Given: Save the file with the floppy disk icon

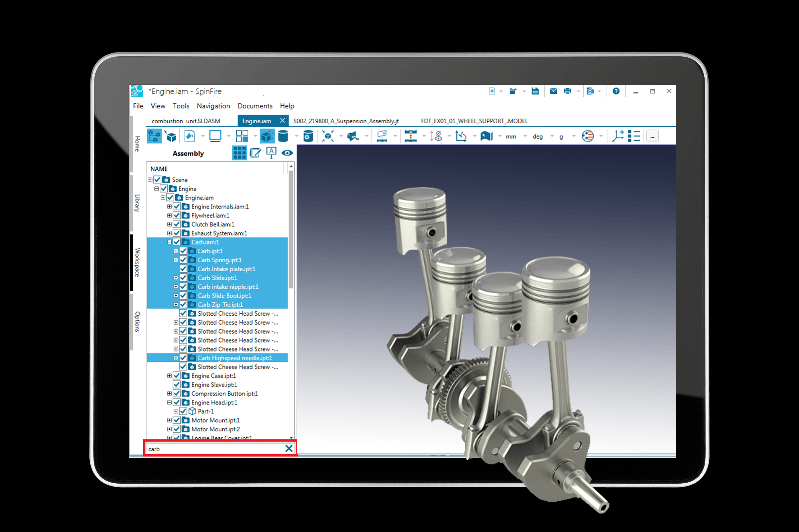Looking at the screenshot, I should (535, 91).
